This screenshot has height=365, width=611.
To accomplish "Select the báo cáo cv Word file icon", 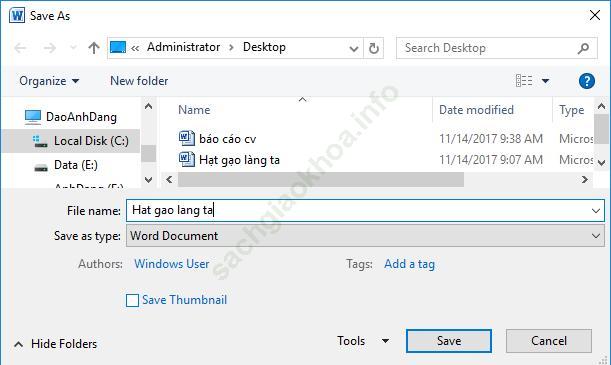I will pyautogui.click(x=187, y=138).
